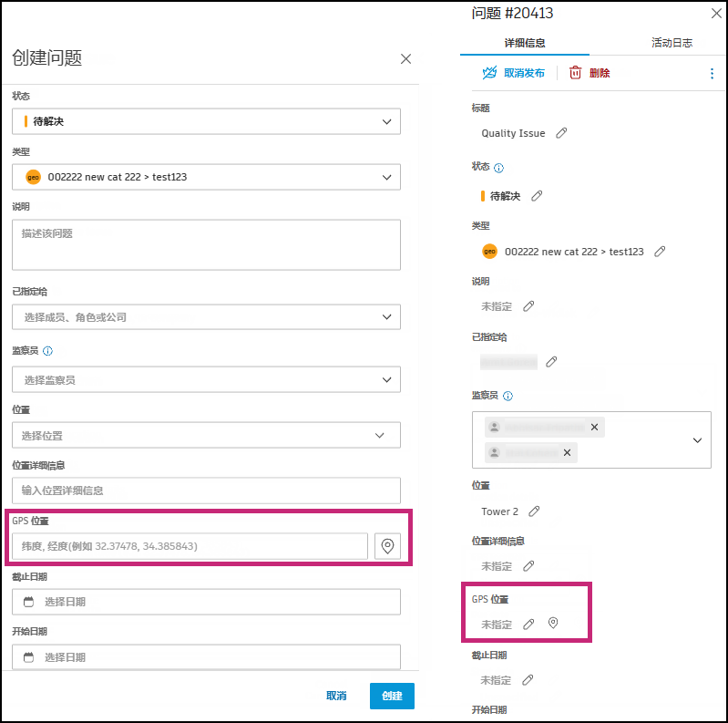This screenshot has height=723, width=728.
Task: Close the 创建问题 dialog
Action: tap(405, 59)
